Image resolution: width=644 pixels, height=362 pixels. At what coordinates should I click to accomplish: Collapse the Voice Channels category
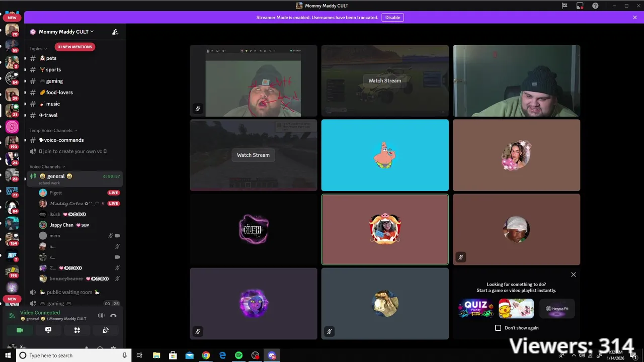[x=47, y=166]
